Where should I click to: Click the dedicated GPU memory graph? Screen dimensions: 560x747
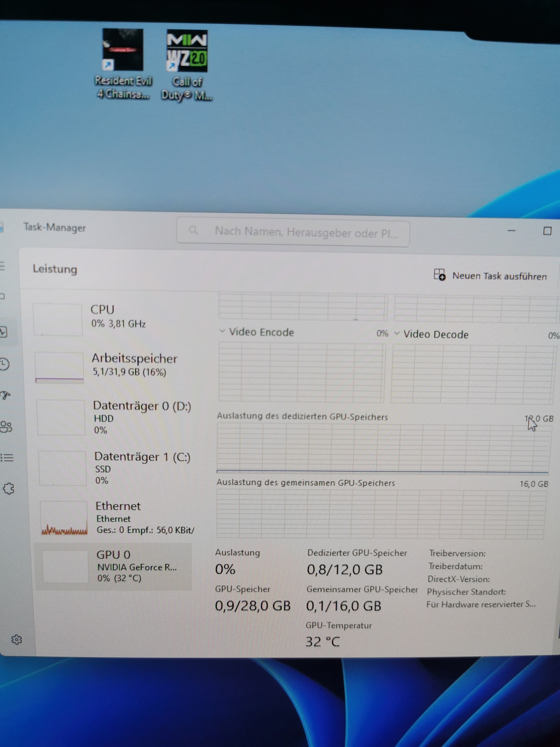(382, 448)
